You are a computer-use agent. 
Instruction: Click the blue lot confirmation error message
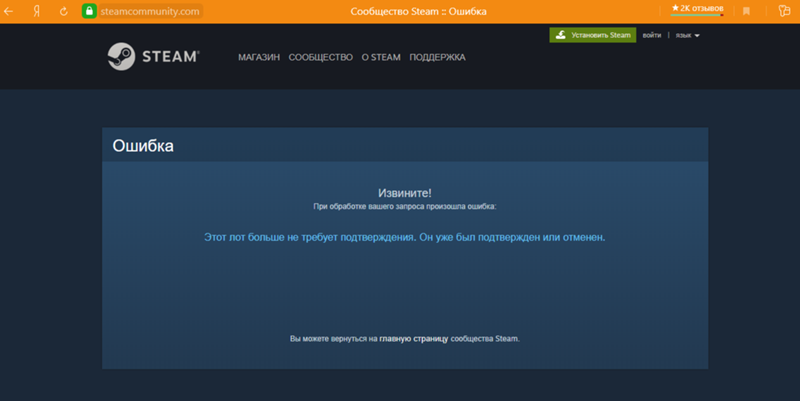coord(405,237)
